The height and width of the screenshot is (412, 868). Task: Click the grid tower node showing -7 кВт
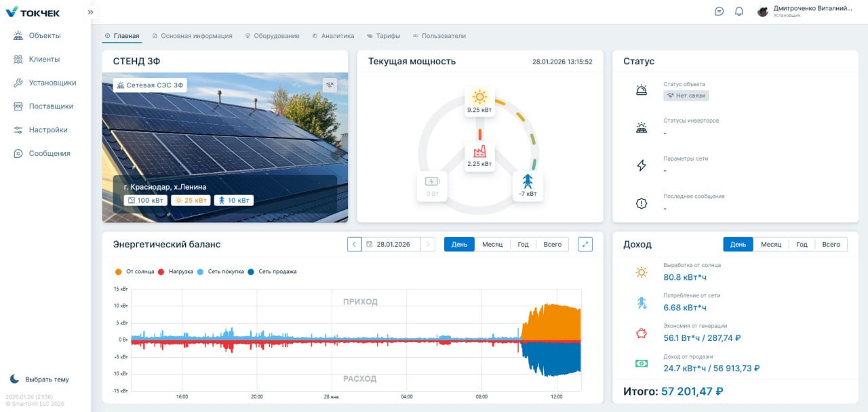tap(528, 186)
